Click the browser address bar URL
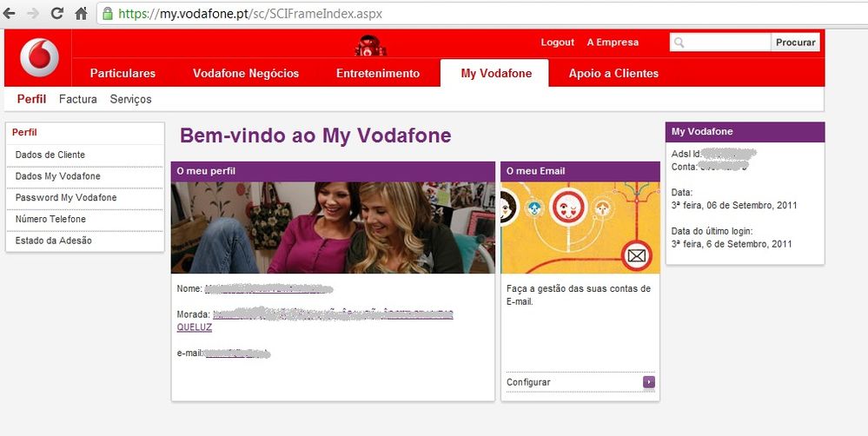The height and width of the screenshot is (436, 868). coord(250,13)
